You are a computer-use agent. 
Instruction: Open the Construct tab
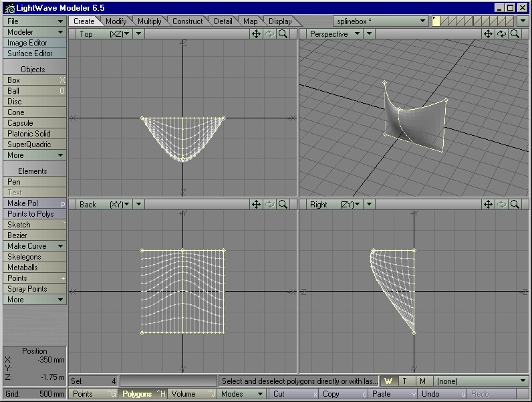[187, 21]
